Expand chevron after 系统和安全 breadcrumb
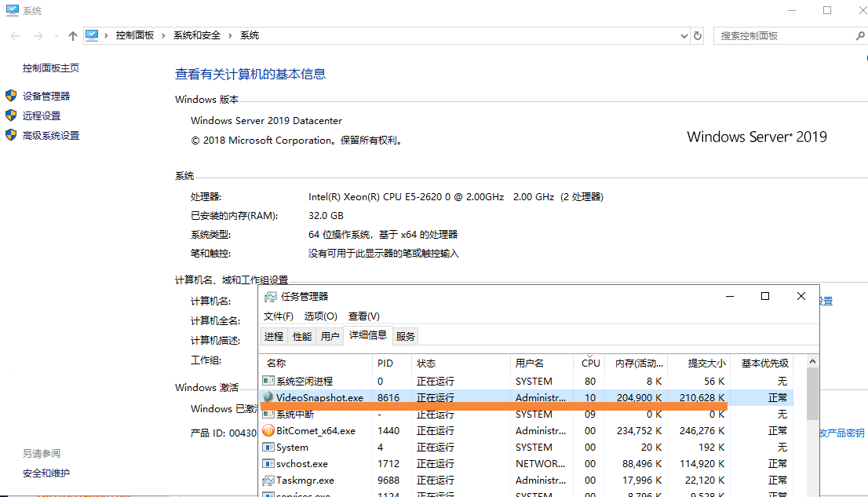This screenshot has width=868, height=497. coord(230,35)
